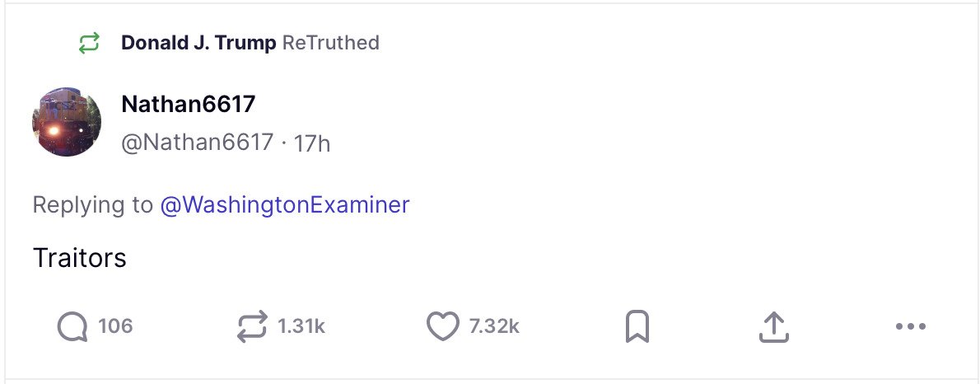Image resolution: width=980 pixels, height=384 pixels.
Task: ReTruth this post using the arrows icon
Action: click(x=251, y=327)
